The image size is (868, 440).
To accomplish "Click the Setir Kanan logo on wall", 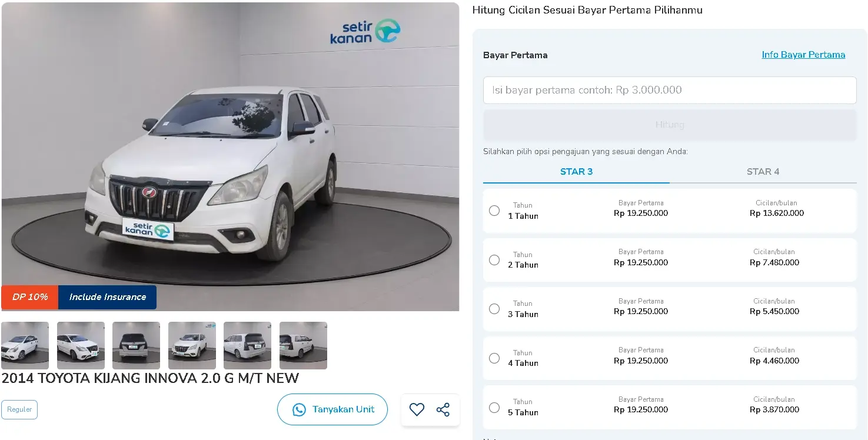I will pos(365,32).
